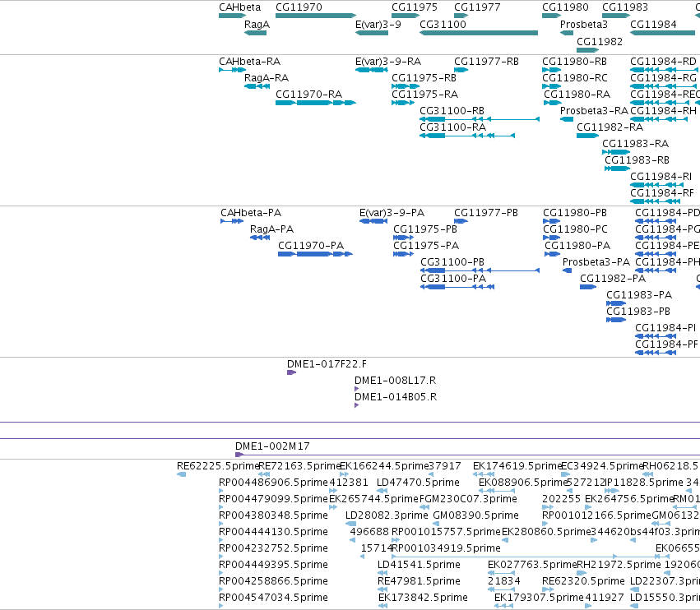Click transcript CG11983-RB
700x610 pixels.
click(637, 160)
